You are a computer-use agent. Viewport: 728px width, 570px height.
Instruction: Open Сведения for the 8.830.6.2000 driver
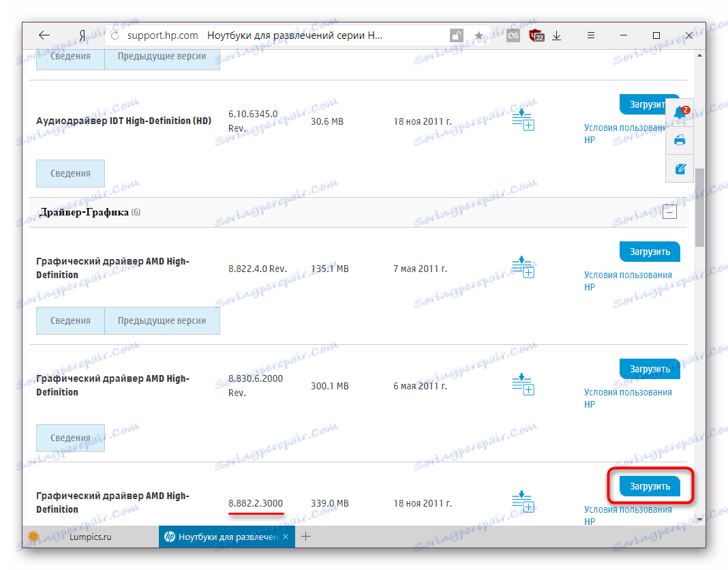click(x=71, y=438)
